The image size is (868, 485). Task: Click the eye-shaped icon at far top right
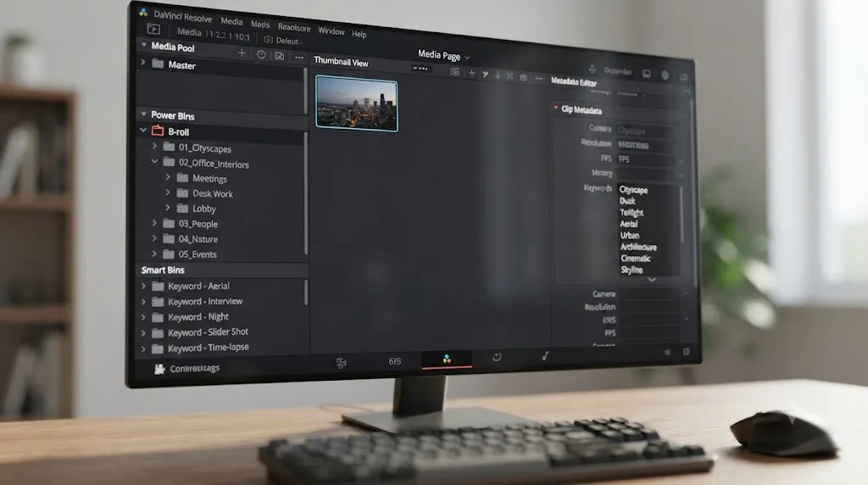click(684, 76)
